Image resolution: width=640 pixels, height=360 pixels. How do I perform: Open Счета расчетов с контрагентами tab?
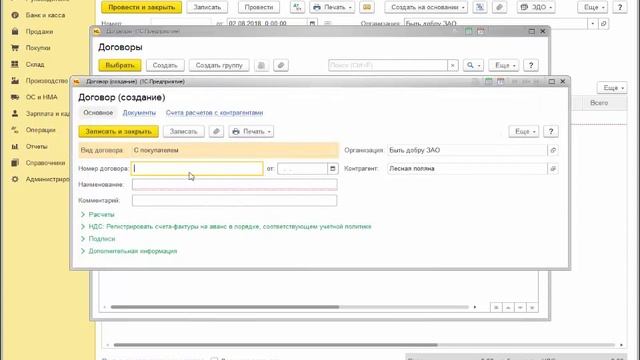214,113
